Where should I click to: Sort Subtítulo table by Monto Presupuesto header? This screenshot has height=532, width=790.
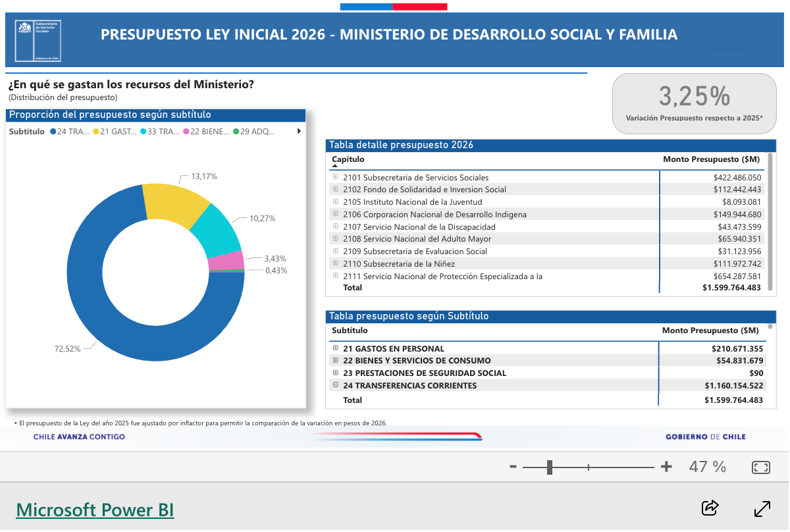pyautogui.click(x=710, y=331)
